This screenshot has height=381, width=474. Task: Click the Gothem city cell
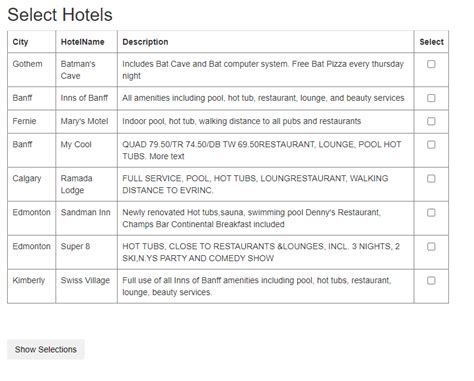(x=27, y=64)
